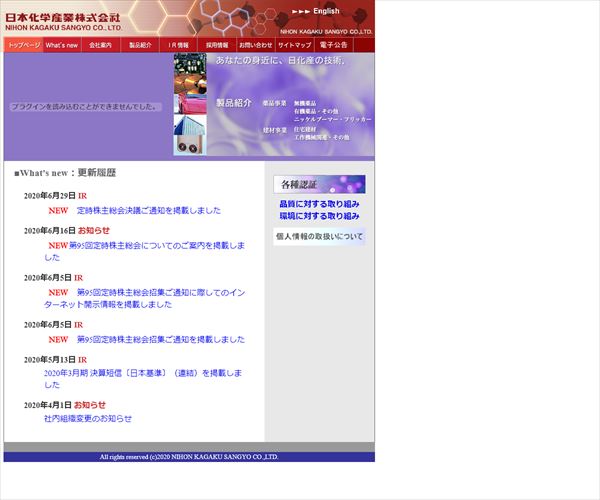Viewport: 600px width, 500px height.
Task: Click 電子公告 in the navigation bar
Action: tap(334, 45)
